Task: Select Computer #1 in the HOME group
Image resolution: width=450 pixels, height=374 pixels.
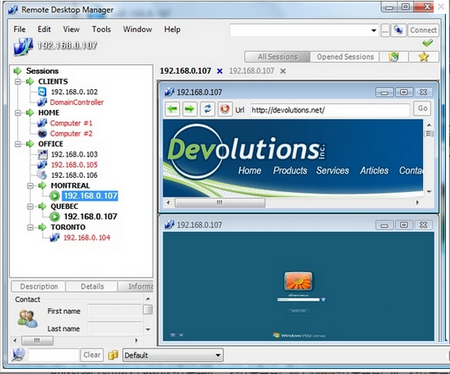Action: tap(71, 123)
